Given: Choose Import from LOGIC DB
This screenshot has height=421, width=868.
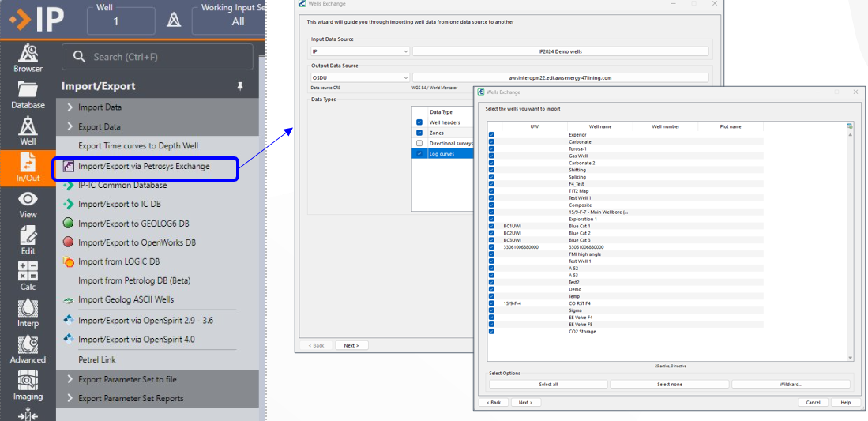Looking at the screenshot, I should pos(119,261).
